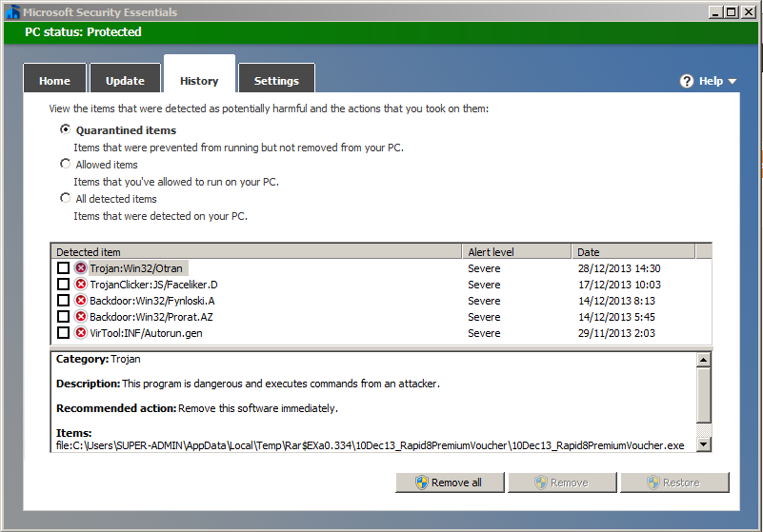Select the TrojanClicker:JS/Faceliker.D row name
Viewport: 763px width, 532px height.
tap(153, 285)
